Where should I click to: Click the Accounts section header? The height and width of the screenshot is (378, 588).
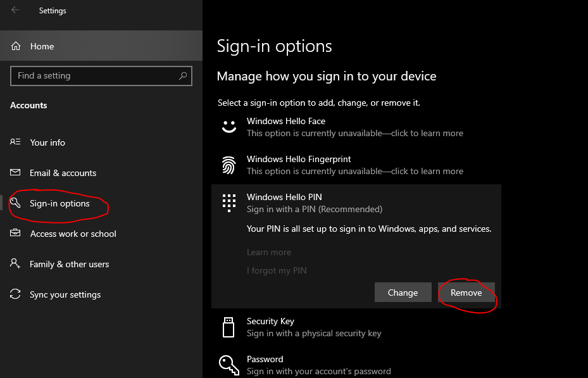tap(28, 105)
